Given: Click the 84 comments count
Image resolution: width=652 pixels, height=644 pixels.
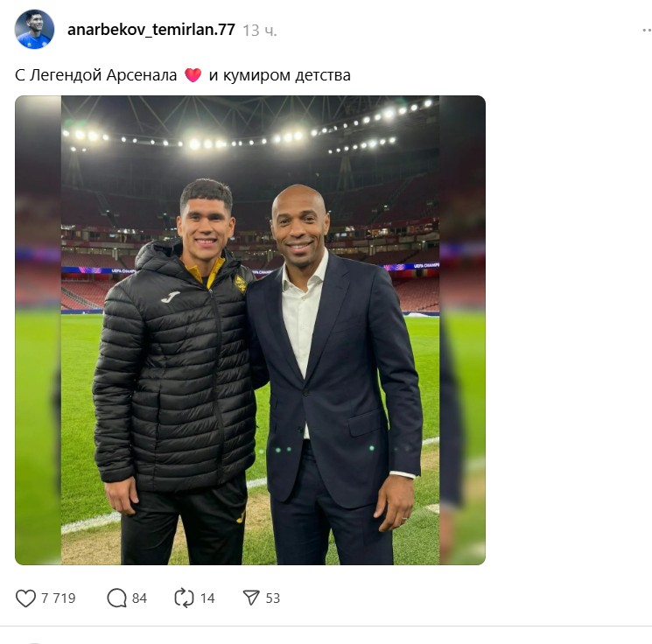Looking at the screenshot, I should 139,598.
